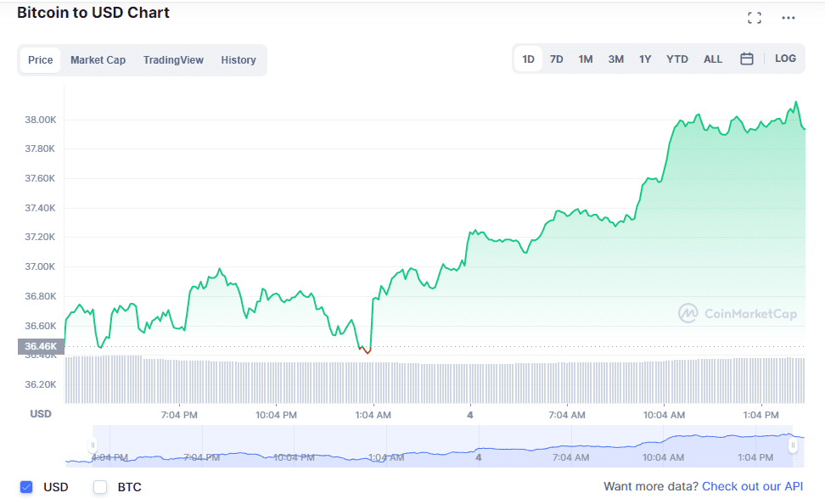825x504 pixels.
Task: Enable the BTC currency checkbox
Action: click(x=99, y=487)
